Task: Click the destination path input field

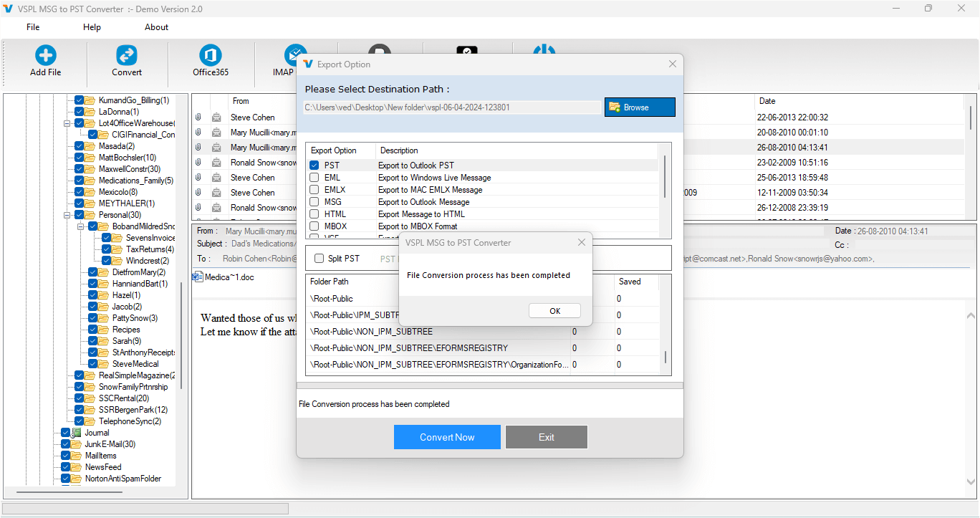Action: click(452, 107)
